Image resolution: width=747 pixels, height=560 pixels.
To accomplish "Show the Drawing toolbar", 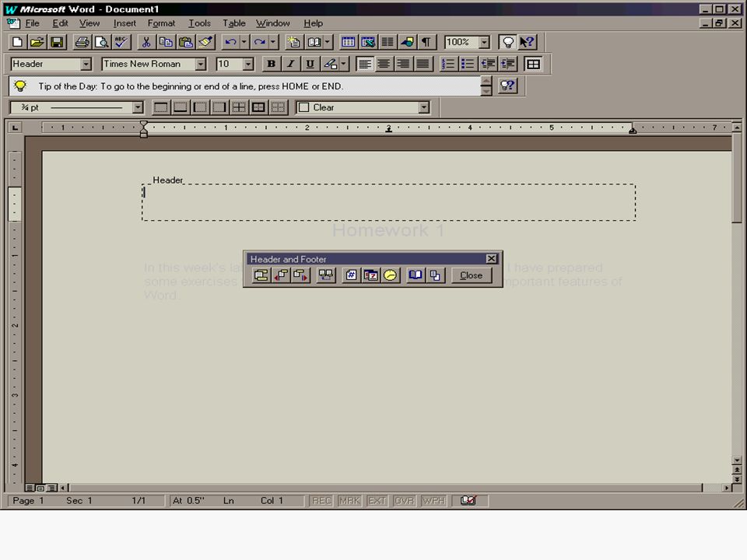I will [x=407, y=42].
